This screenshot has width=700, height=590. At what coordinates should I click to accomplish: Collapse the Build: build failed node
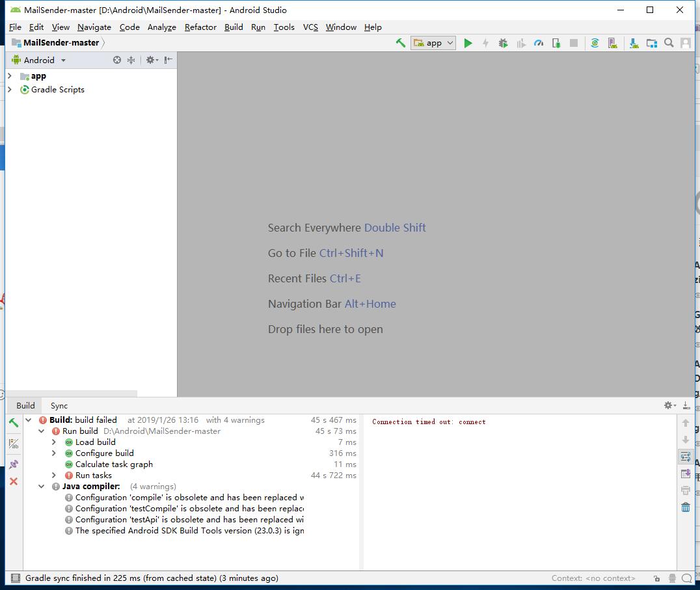coord(29,420)
